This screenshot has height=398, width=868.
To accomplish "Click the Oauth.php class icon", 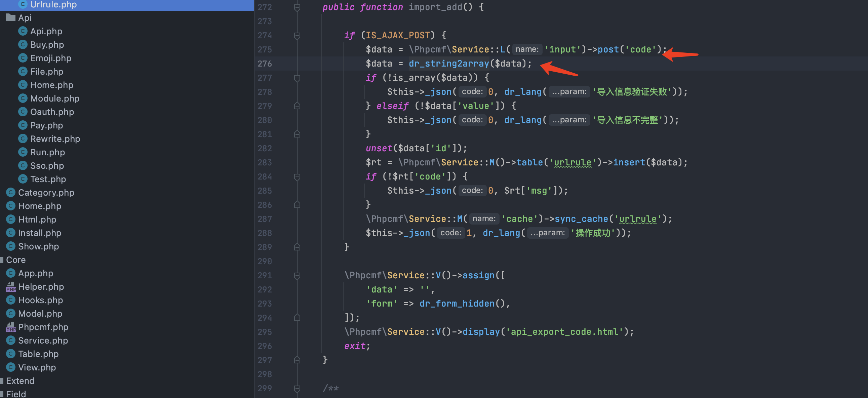I will 23,112.
